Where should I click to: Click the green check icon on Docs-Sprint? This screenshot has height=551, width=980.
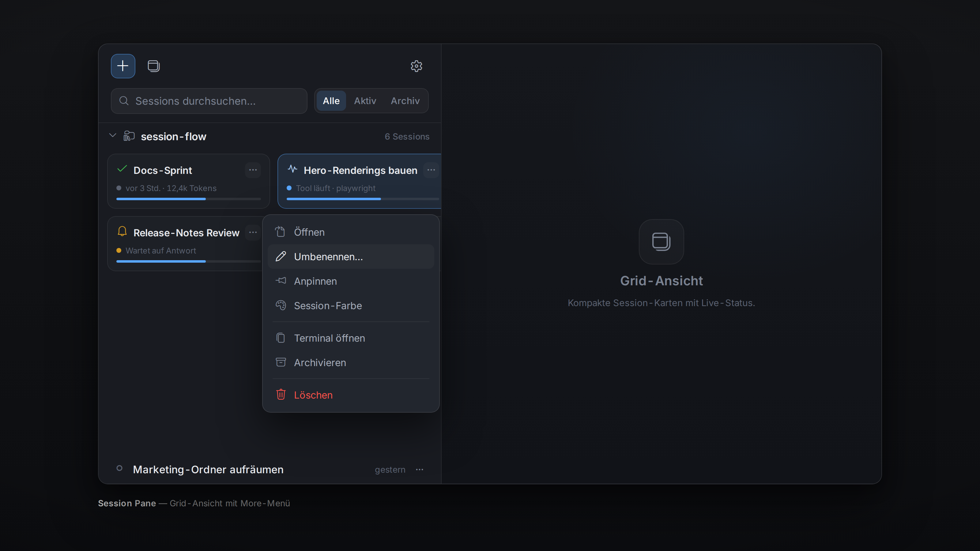[122, 169]
